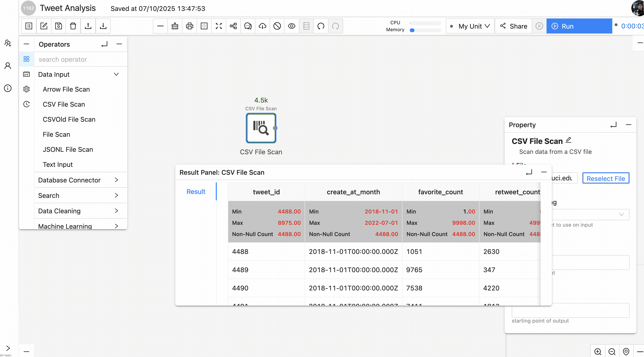Click the minus icon left of the broom
Viewport: 644px width, 357px height.
coord(160,26)
